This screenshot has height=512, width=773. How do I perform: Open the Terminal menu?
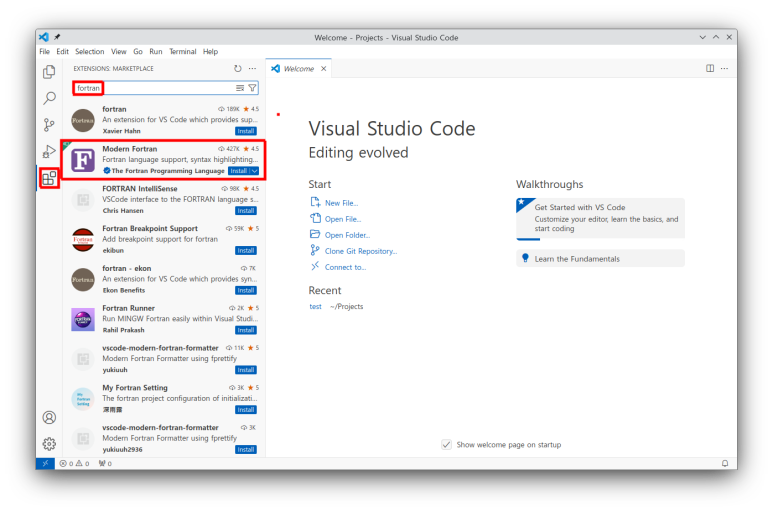click(x=182, y=51)
